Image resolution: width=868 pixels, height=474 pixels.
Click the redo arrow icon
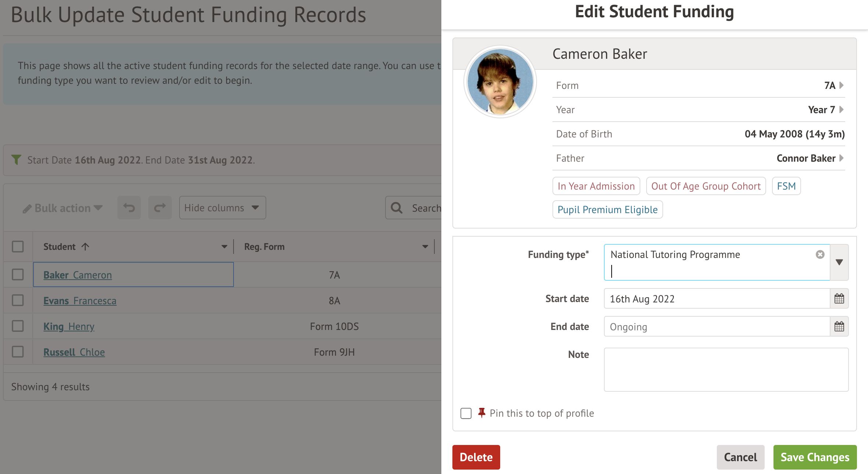[160, 208]
